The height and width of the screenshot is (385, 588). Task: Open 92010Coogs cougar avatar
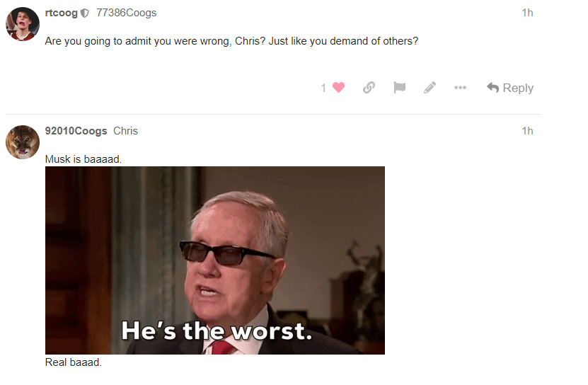(23, 142)
